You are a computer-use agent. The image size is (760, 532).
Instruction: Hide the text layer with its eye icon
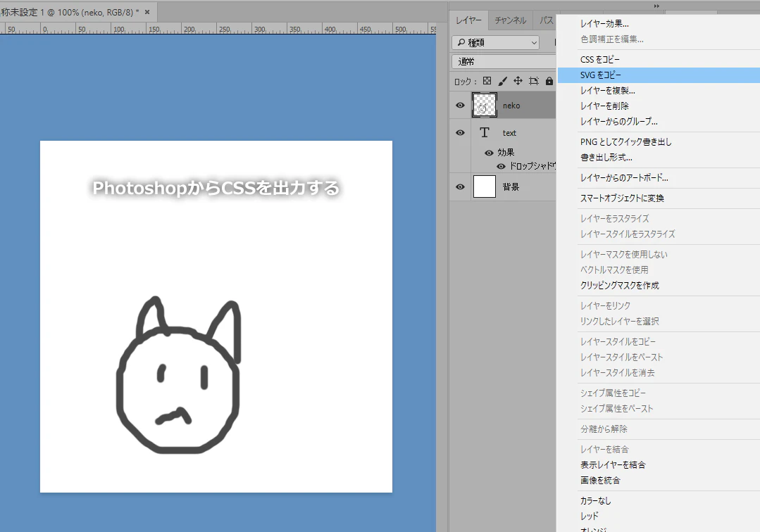pyautogui.click(x=460, y=132)
